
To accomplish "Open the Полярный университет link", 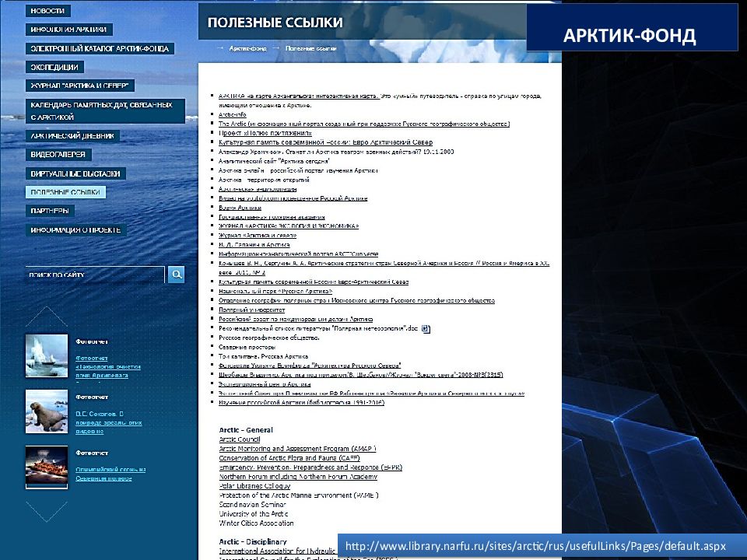I will [x=251, y=310].
